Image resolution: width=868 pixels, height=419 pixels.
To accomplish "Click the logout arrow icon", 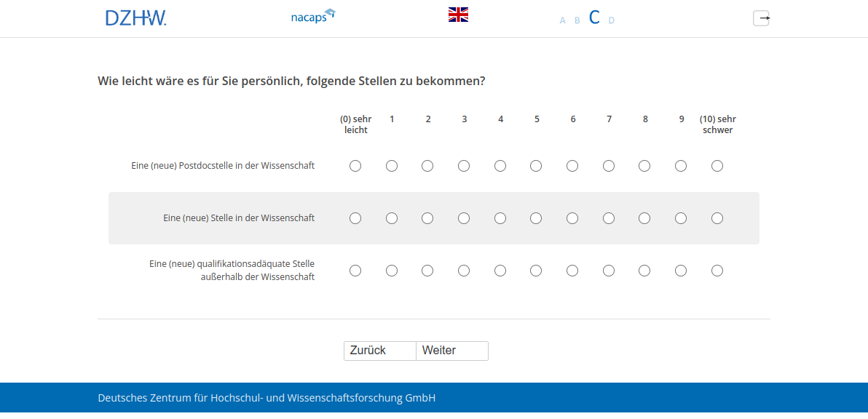I will (x=761, y=18).
